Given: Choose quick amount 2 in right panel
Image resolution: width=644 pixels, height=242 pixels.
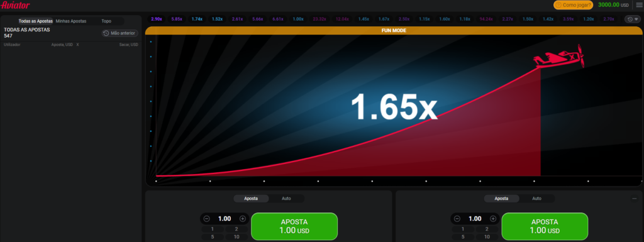Looking at the screenshot, I should click(487, 229).
